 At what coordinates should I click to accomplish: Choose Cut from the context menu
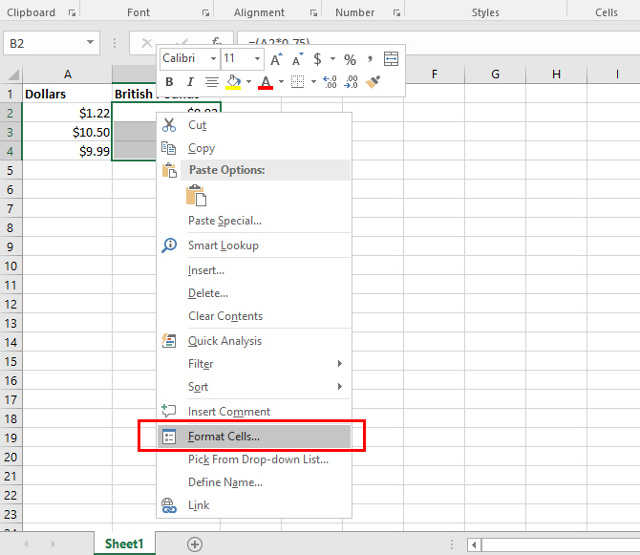[x=254, y=125]
